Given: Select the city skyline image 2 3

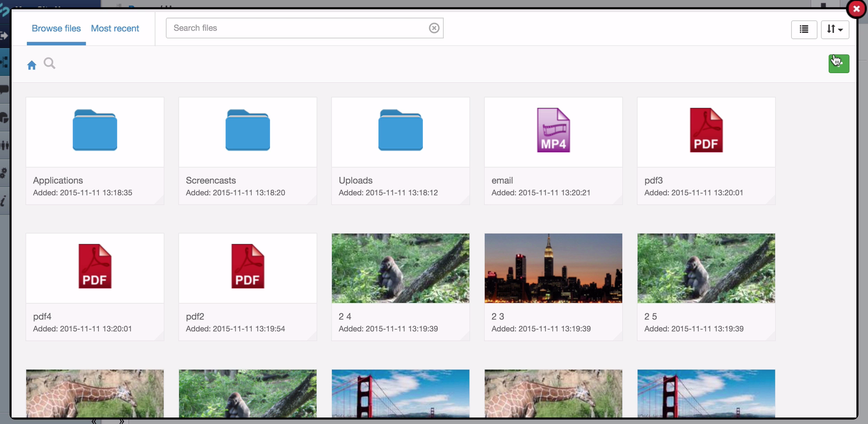Looking at the screenshot, I should click(554, 268).
